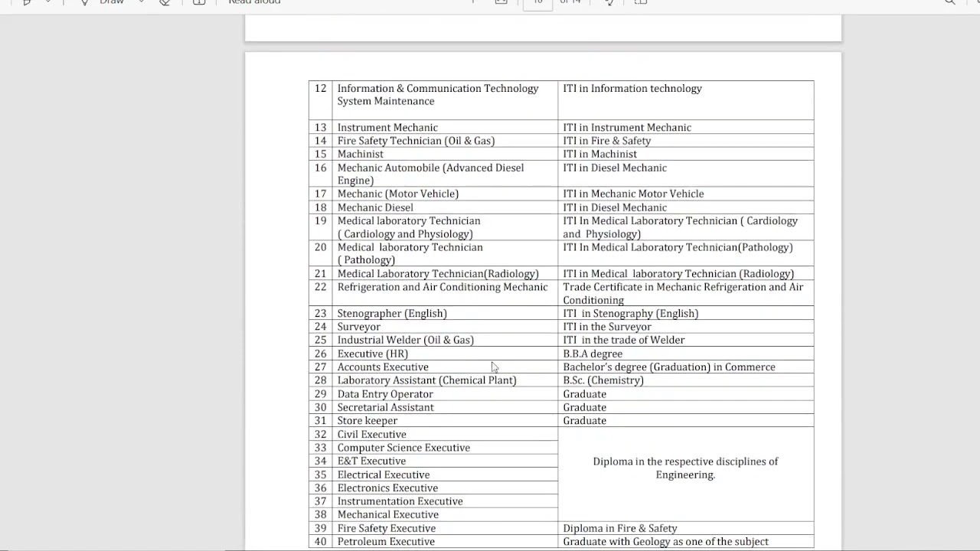This screenshot has width=980, height=551.
Task: Click the 'Stenographer (English)' trade
Action: coord(392,313)
